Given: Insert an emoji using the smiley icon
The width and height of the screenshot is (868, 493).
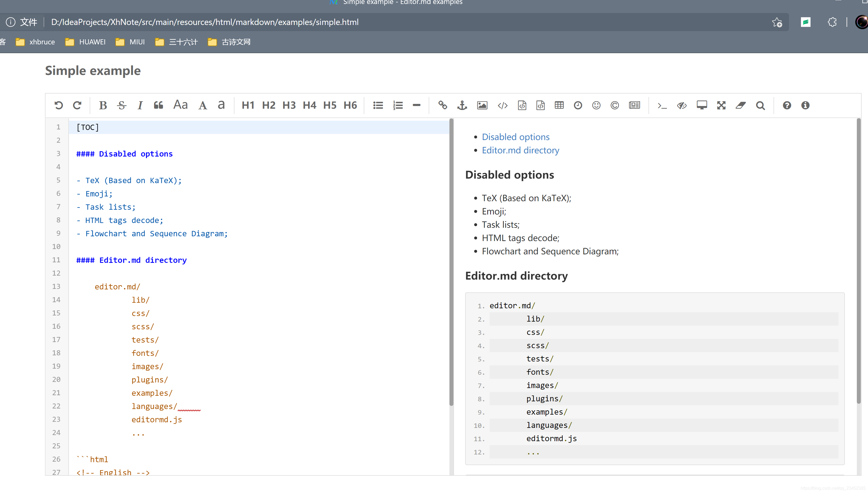Looking at the screenshot, I should (596, 105).
